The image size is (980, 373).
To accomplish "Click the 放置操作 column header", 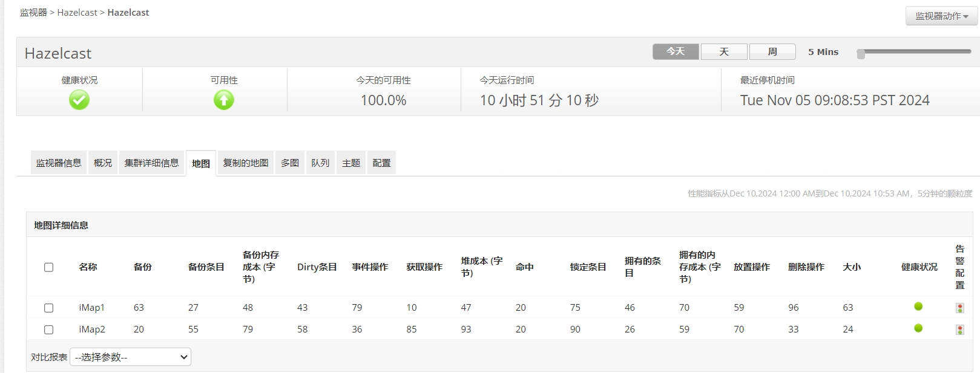I will (752, 267).
